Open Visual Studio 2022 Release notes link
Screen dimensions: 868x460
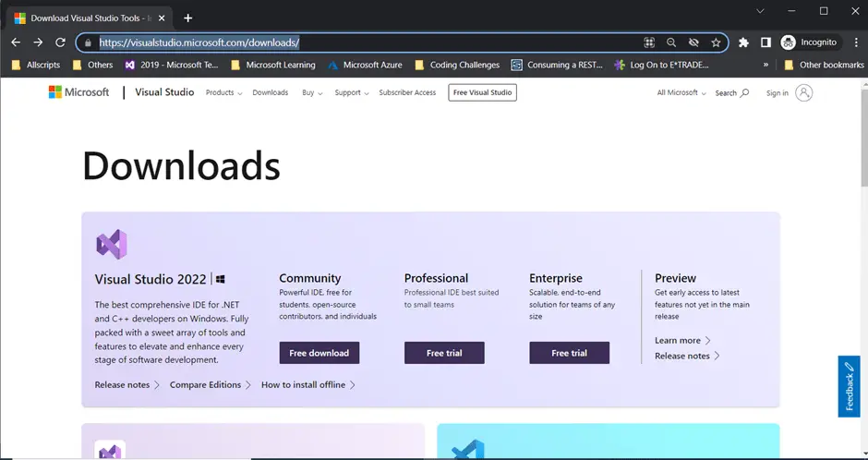[x=127, y=384]
